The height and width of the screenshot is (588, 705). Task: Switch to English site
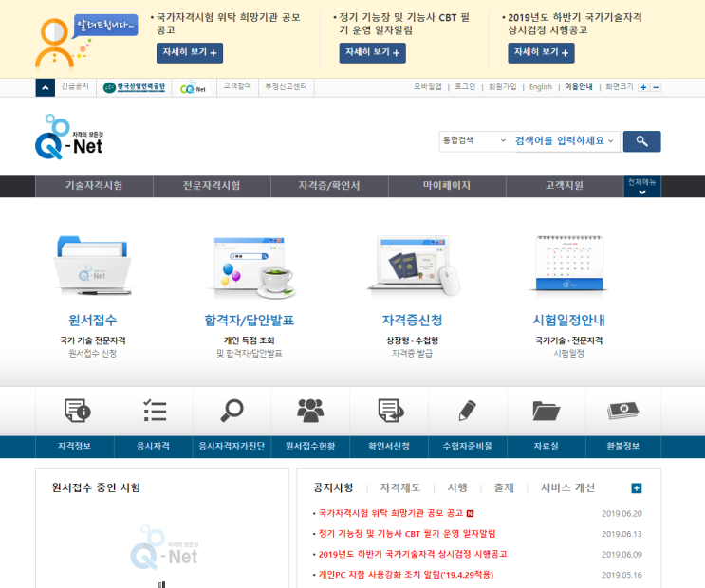[541, 87]
